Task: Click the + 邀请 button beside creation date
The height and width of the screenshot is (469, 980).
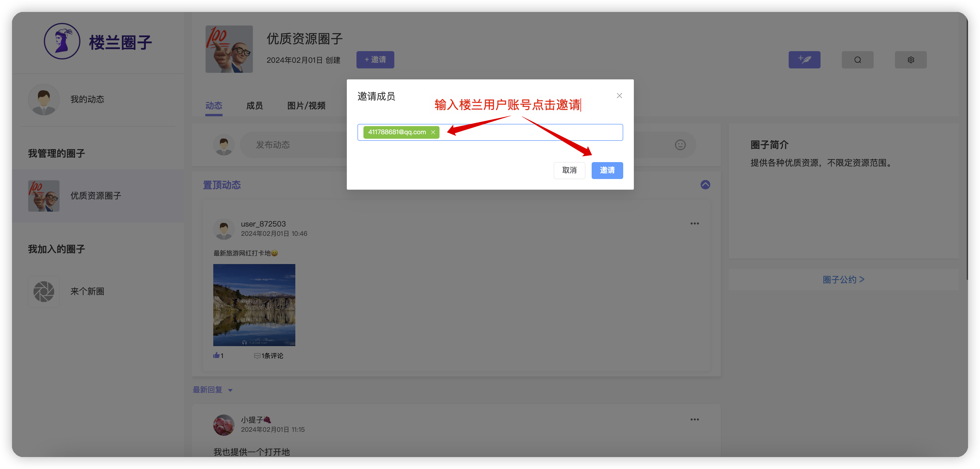Action: tap(375, 60)
